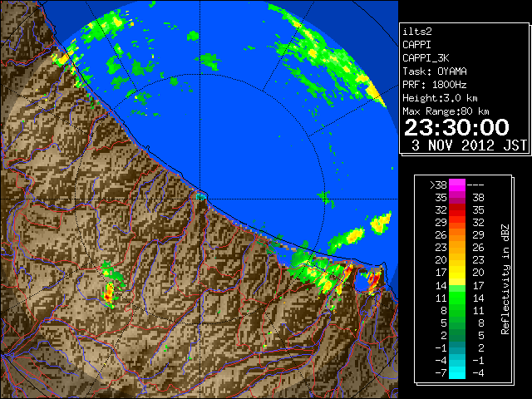
Task: Click the ilts2 label in the info box
Action: [x=417, y=32]
